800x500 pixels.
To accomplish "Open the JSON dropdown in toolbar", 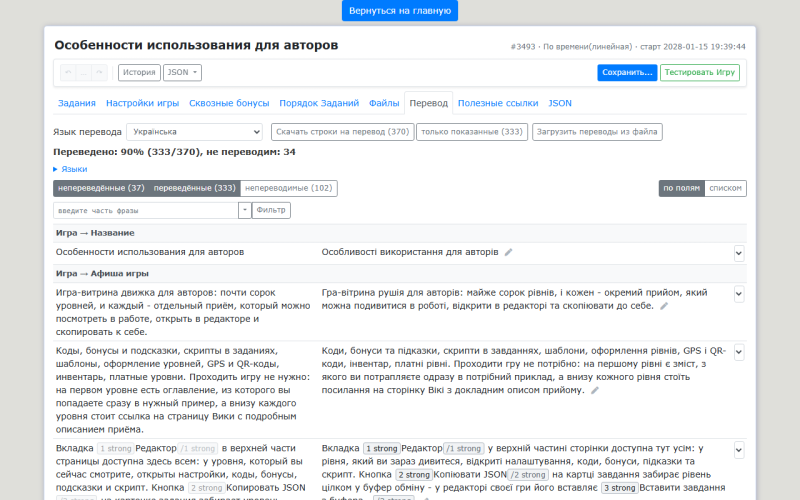I will (x=182, y=72).
